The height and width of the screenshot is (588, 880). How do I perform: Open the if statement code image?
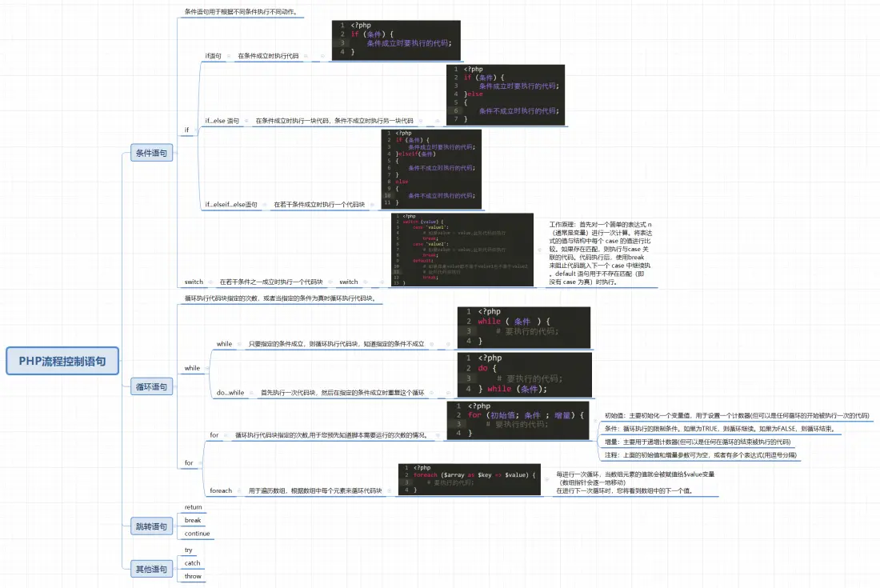point(396,40)
